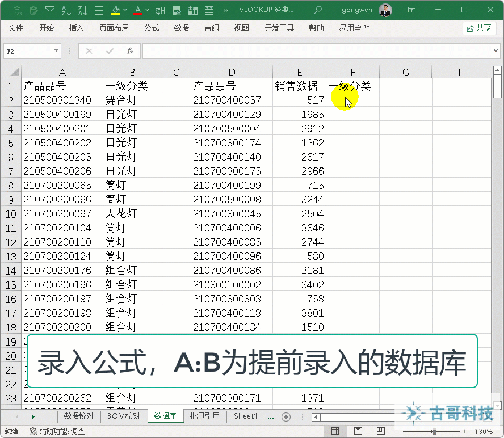Image resolution: width=504 pixels, height=438 pixels.
Task: Sort data A to Z
Action: [67, 10]
